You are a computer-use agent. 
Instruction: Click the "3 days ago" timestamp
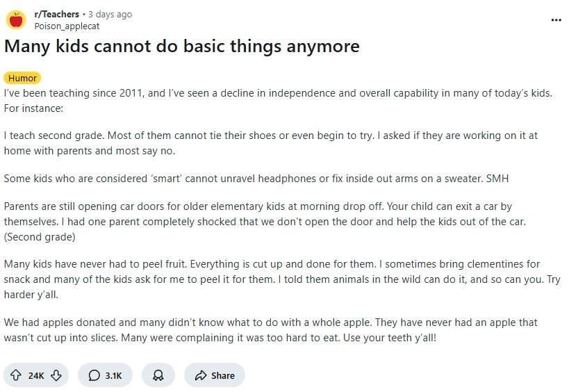(x=110, y=14)
